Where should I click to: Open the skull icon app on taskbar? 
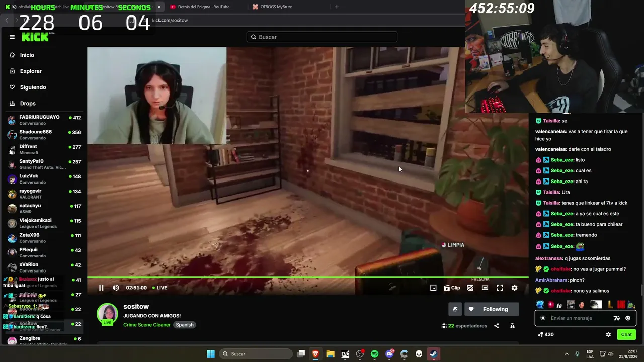coord(419,354)
